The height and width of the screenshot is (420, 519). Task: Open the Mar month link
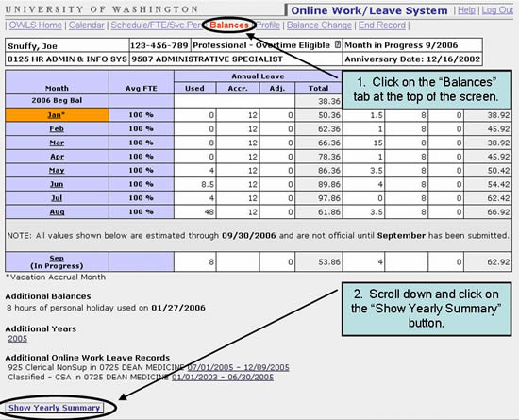[x=57, y=143]
